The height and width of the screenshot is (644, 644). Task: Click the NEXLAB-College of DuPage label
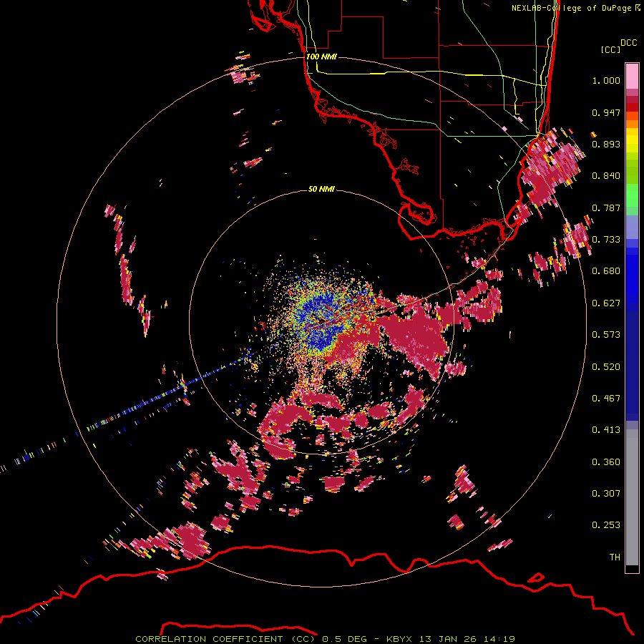click(x=571, y=8)
